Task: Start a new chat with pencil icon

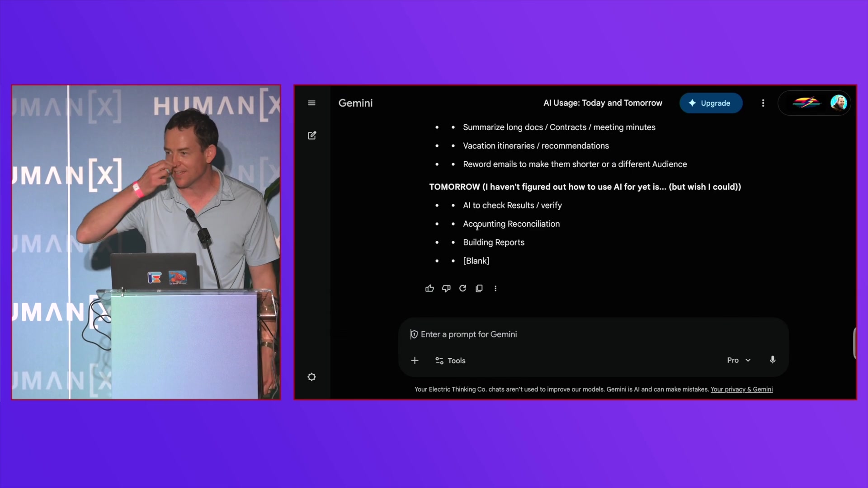Action: tap(312, 136)
